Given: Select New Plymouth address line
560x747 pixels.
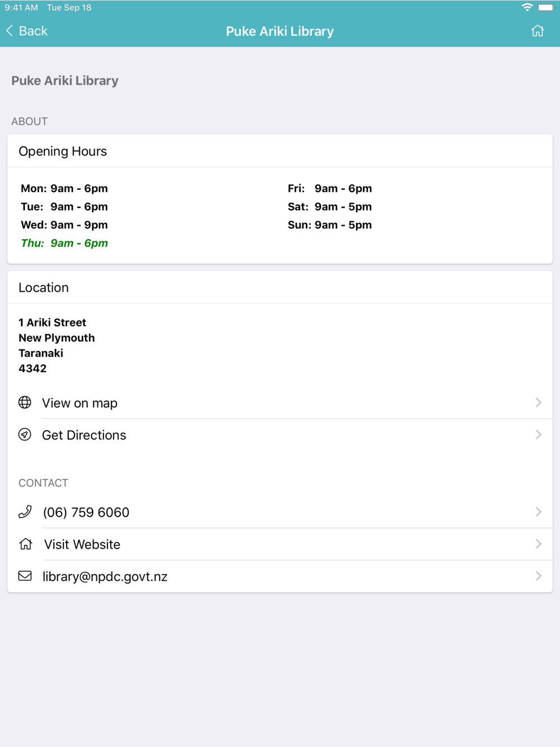Looking at the screenshot, I should click(57, 338).
